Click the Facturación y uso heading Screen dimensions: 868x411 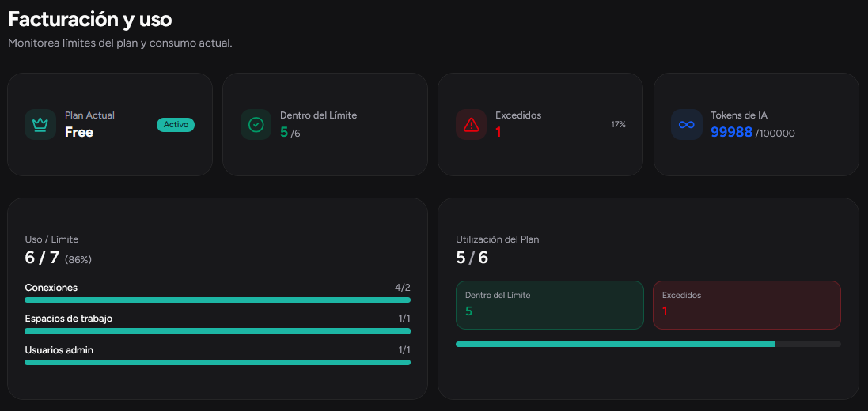(x=90, y=19)
